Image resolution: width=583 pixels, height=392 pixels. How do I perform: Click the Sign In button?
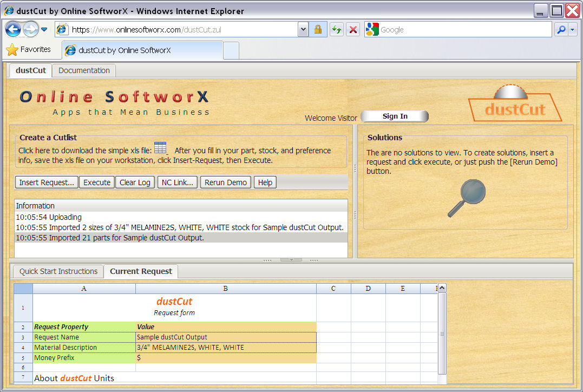[395, 116]
